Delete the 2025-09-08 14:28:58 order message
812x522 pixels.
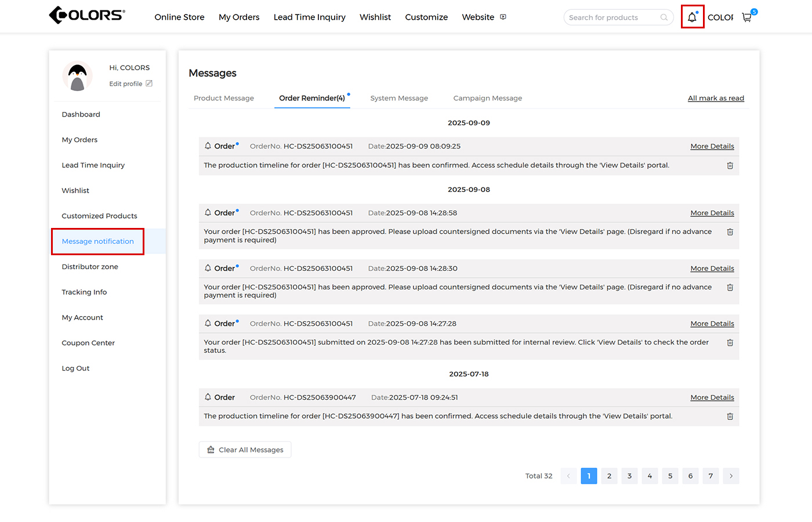730,232
